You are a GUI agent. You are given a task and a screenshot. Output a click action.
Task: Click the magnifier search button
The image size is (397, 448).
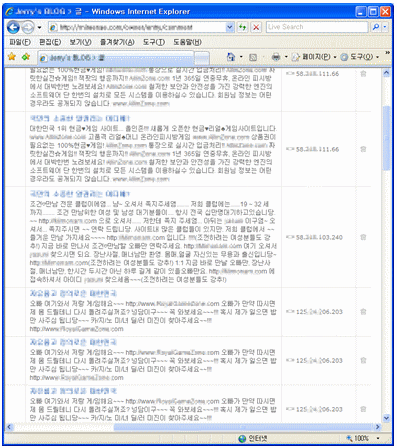(376, 27)
